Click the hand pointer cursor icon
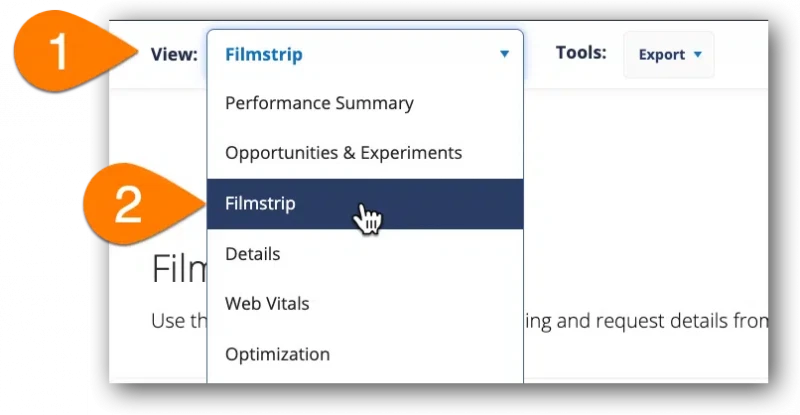The width and height of the screenshot is (800, 415). click(367, 219)
